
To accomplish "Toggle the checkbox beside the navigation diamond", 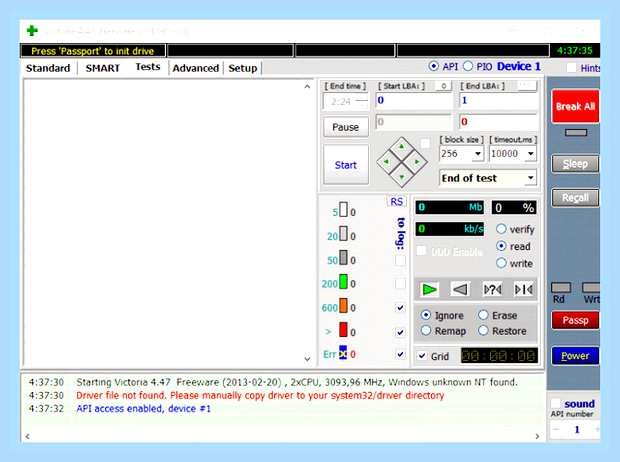I will [x=425, y=143].
